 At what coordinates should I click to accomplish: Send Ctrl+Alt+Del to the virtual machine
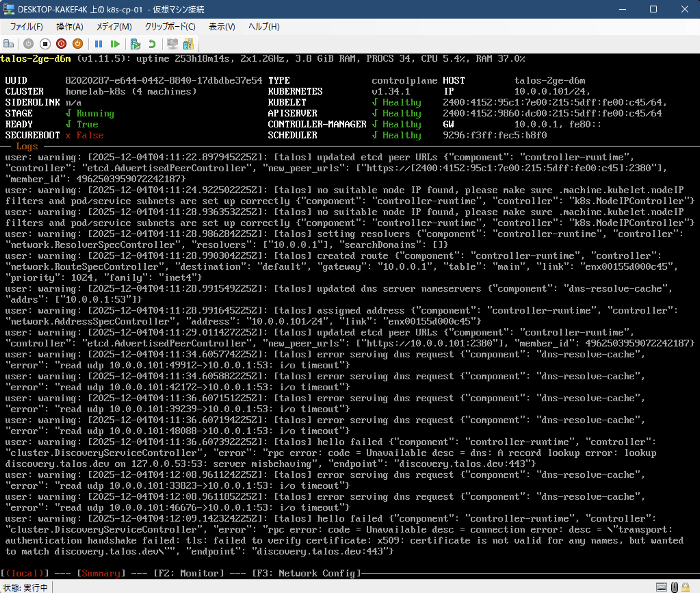pos(9,44)
